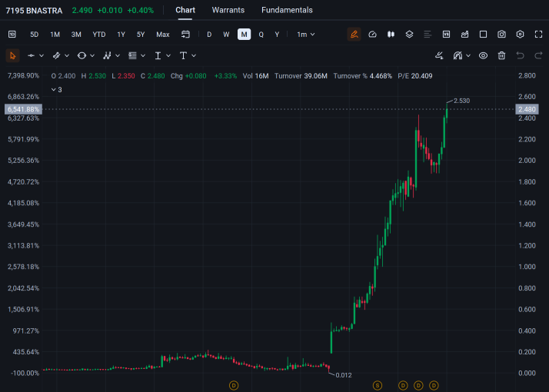Select the ellipse shape drawing tool
Viewport: 549px width, 392px height.
coord(82,55)
